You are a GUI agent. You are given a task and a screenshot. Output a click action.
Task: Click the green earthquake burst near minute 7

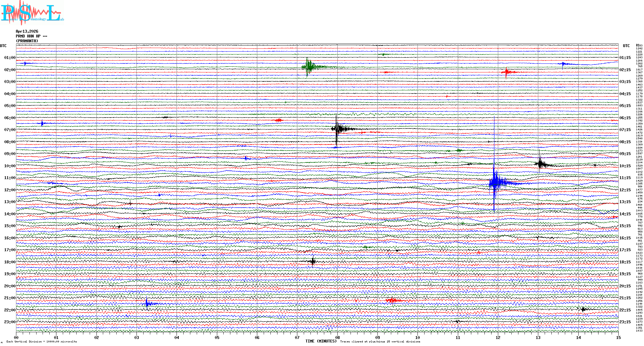point(308,67)
